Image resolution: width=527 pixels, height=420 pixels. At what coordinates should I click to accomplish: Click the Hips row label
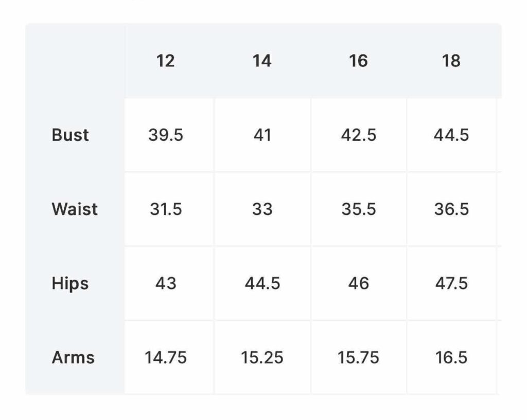(70, 283)
